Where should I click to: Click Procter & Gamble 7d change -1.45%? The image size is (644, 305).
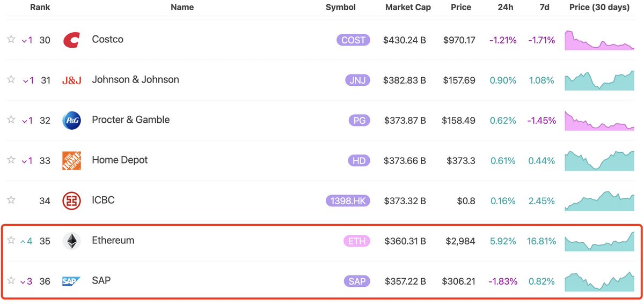[541, 121]
